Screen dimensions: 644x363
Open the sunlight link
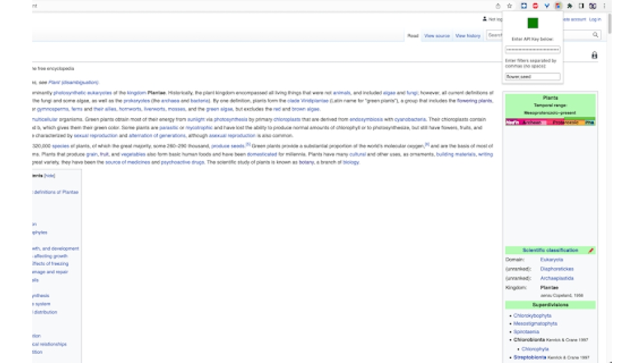pyautogui.click(x=196, y=119)
